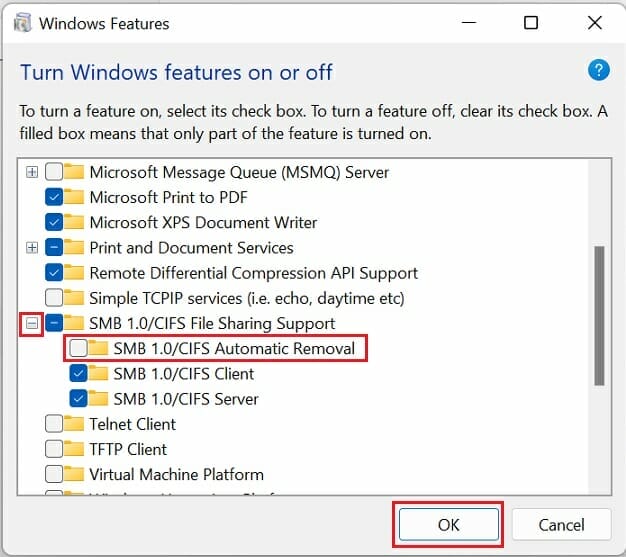Select the SMB 1.0/CIFS Server label
This screenshot has width=626, height=557.
pyautogui.click(x=186, y=399)
